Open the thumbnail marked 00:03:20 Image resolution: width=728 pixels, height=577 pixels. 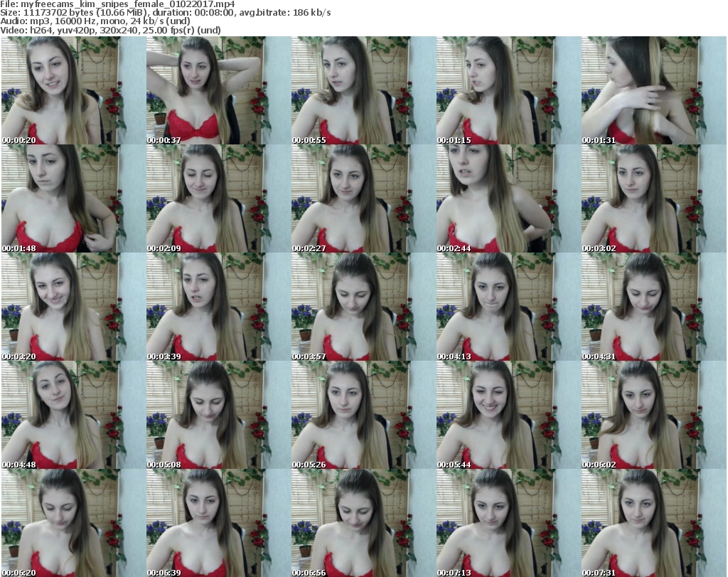73,307
